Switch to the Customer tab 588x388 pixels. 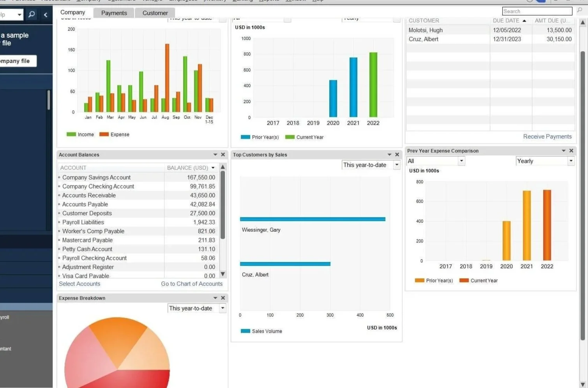coord(155,13)
